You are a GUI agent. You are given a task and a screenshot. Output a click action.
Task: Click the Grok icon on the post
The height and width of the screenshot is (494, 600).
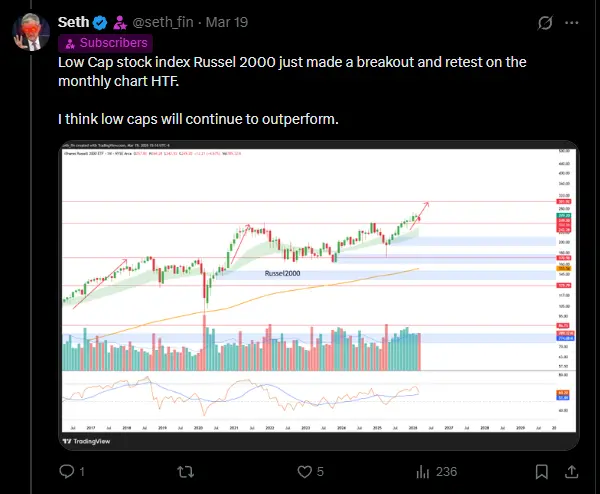point(545,22)
